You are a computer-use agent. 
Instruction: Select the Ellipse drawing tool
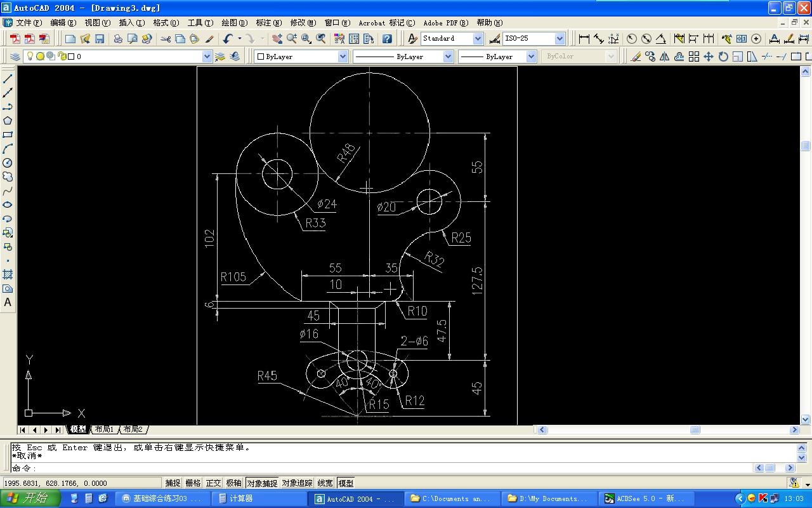pyautogui.click(x=8, y=204)
